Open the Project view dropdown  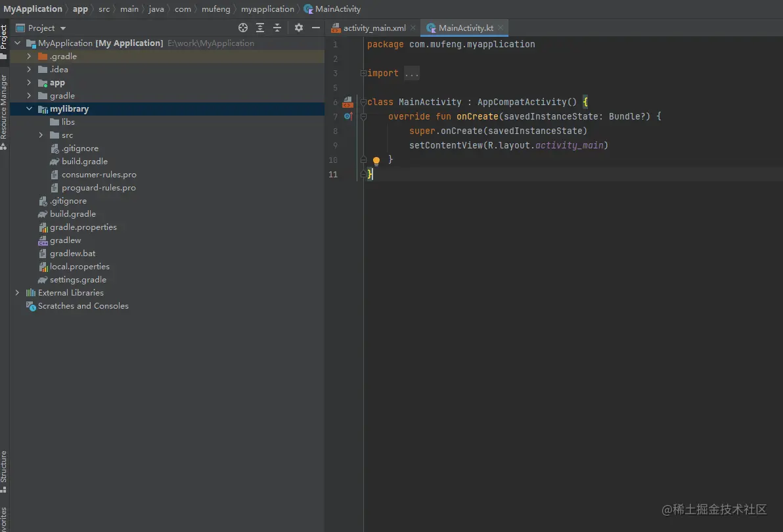pyautogui.click(x=63, y=28)
